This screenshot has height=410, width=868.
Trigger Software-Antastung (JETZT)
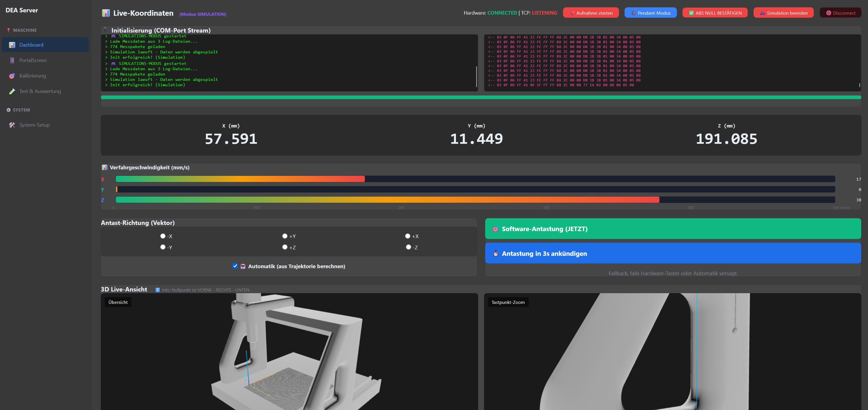(673, 229)
